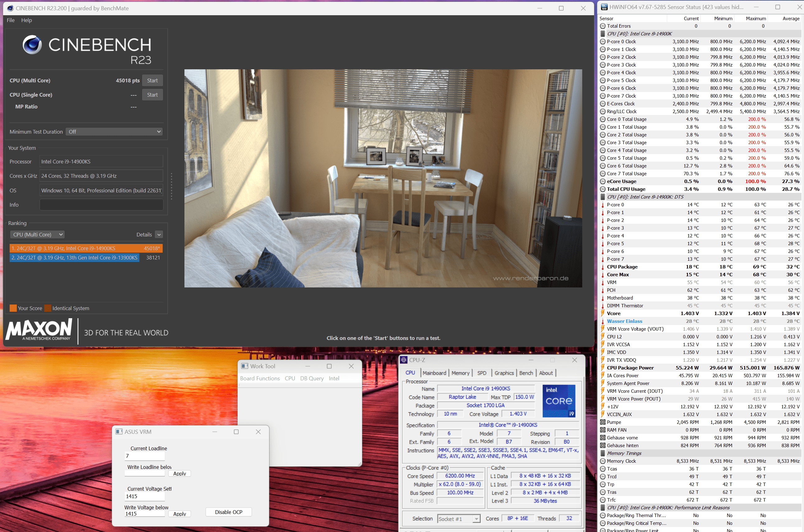This screenshot has height=532, width=804.
Task: Click the orange Your Score legend swatch
Action: [x=13, y=308]
